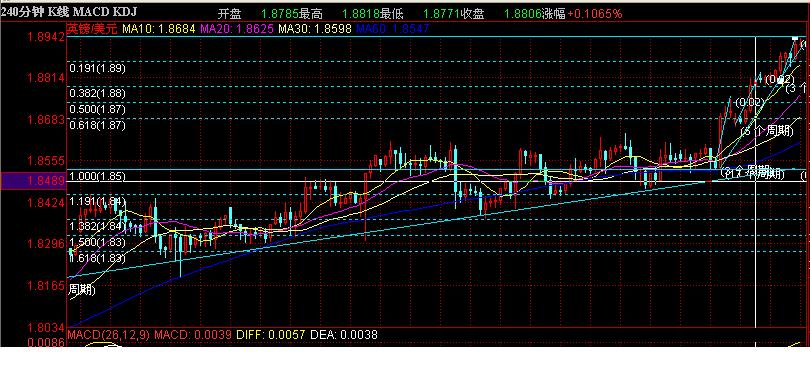Viewport: 810px width, 384px height.
Task: Click price axis label 1.8034
Action: point(45,328)
